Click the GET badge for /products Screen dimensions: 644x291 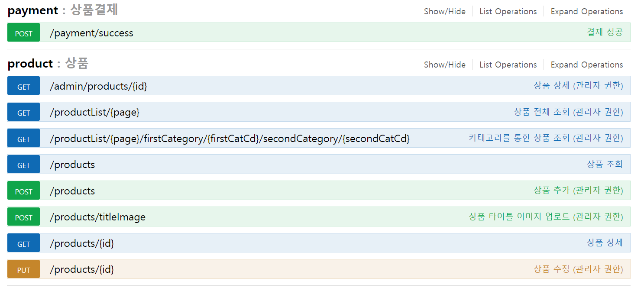[23, 165]
